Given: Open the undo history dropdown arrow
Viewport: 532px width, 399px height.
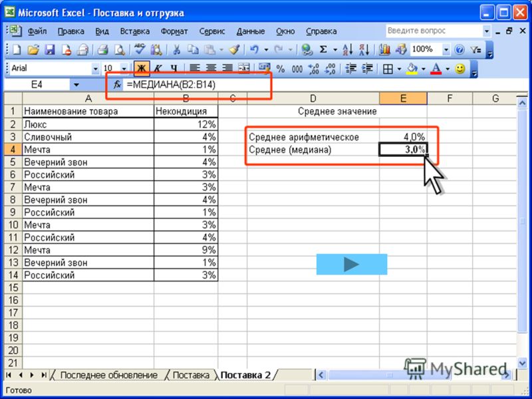Looking at the screenshot, I should [266, 50].
